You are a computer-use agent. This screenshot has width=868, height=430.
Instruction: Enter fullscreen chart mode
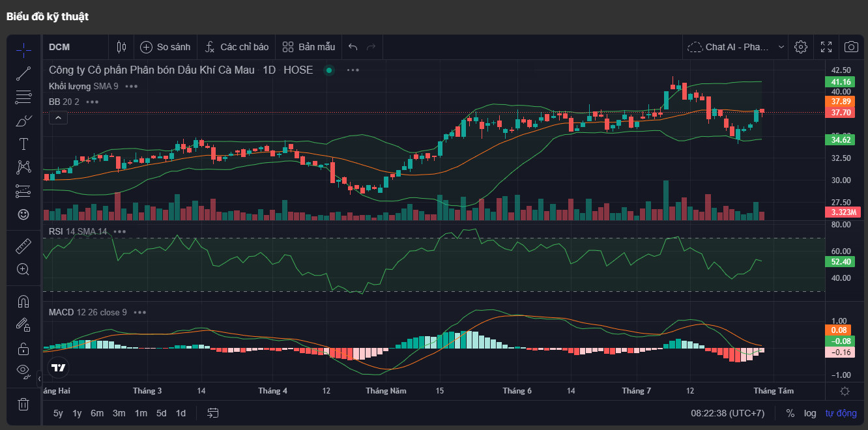point(826,47)
